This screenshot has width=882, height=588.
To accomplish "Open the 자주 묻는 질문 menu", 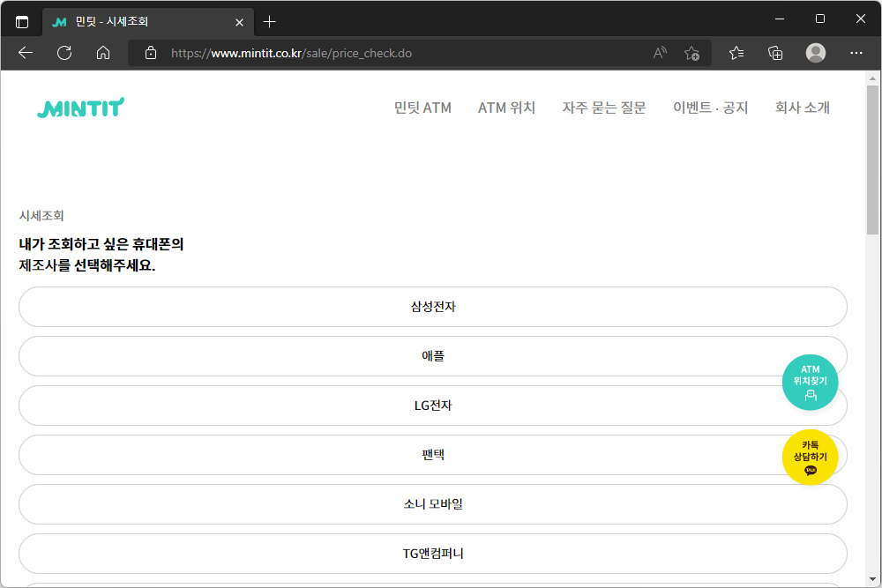I will coord(604,108).
